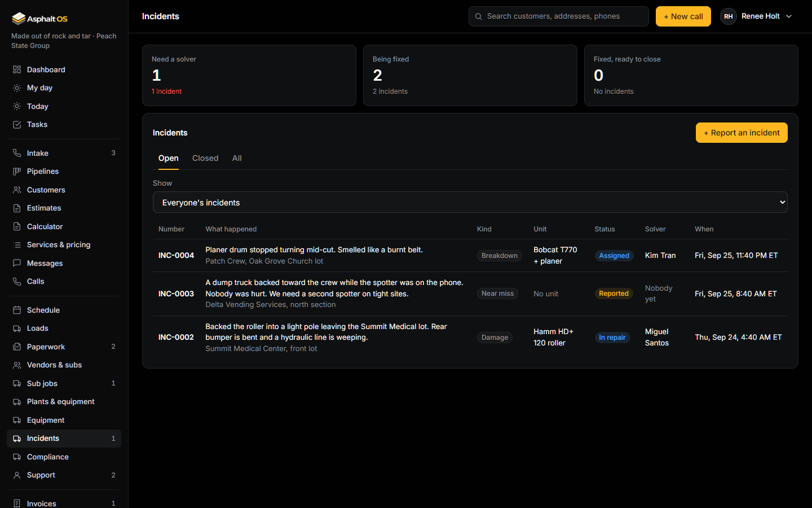Click the Assigned status badge
This screenshot has height=508, width=812.
click(614, 256)
